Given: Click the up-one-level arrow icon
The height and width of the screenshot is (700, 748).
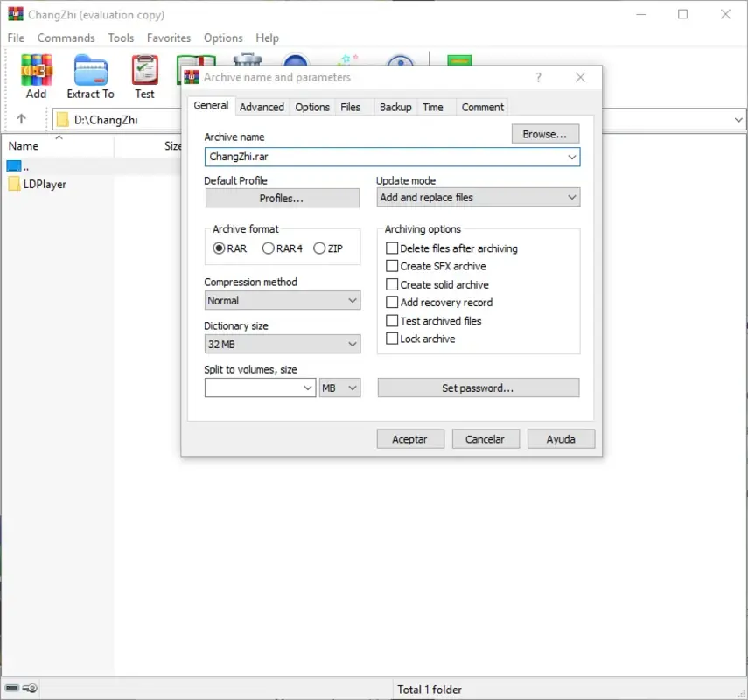Looking at the screenshot, I should 22,119.
